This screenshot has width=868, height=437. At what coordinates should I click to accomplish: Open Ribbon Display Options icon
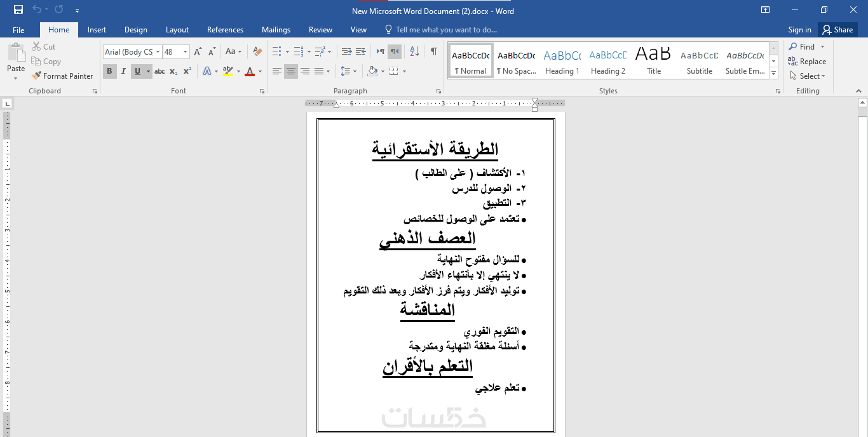[766, 10]
